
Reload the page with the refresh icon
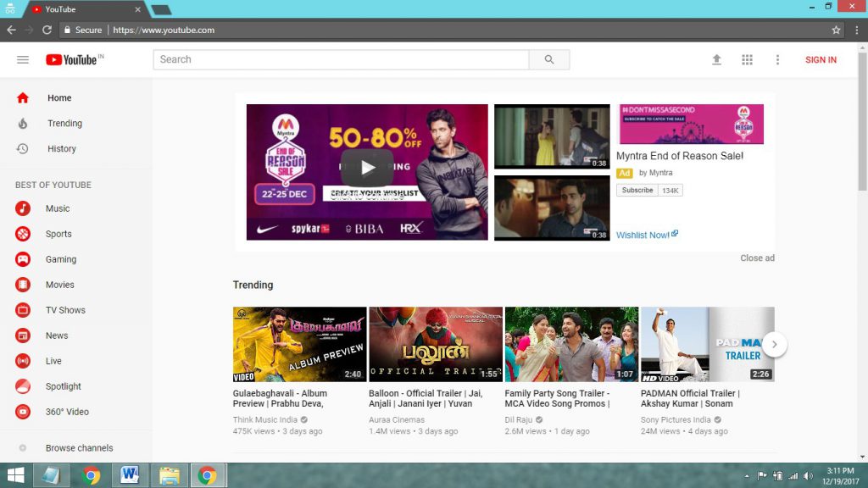click(47, 30)
